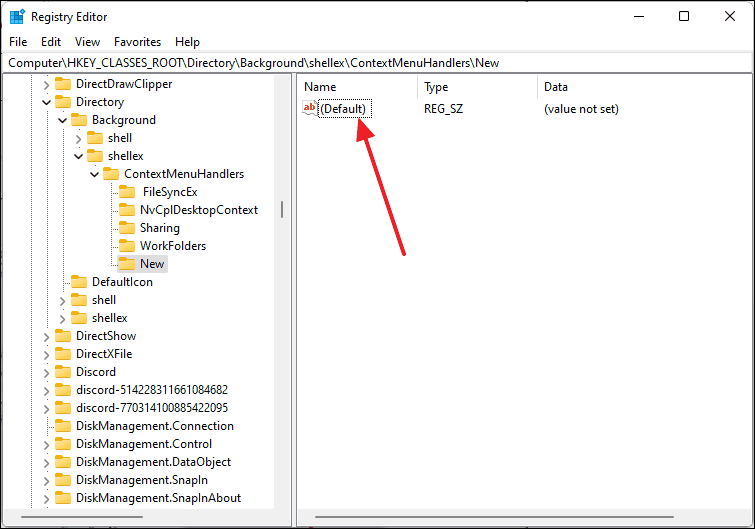Screen dimensions: 755x529
Task: Click the string value icon beside (Default)
Action: (309, 108)
